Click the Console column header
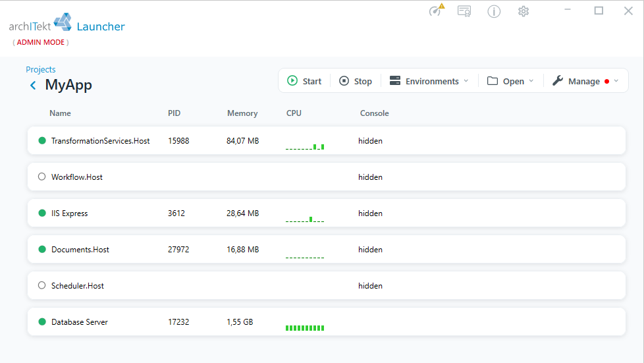The height and width of the screenshot is (363, 644). [374, 113]
